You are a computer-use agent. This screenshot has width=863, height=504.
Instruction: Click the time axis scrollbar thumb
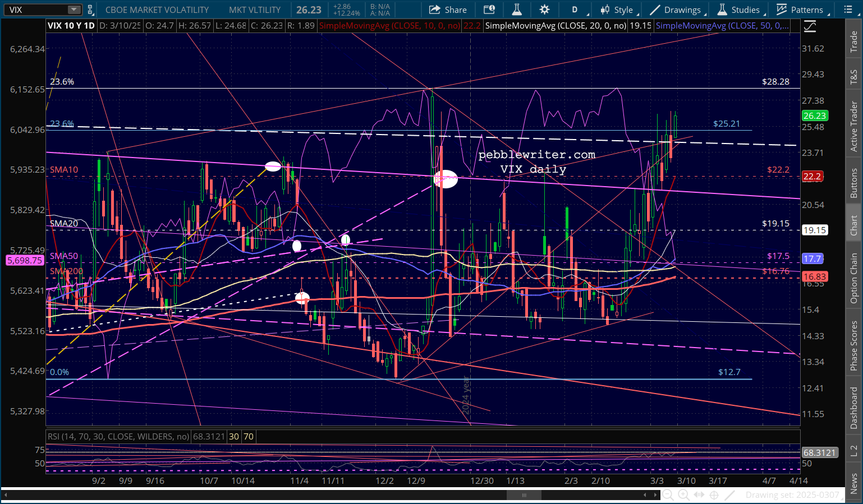pyautogui.click(x=524, y=495)
